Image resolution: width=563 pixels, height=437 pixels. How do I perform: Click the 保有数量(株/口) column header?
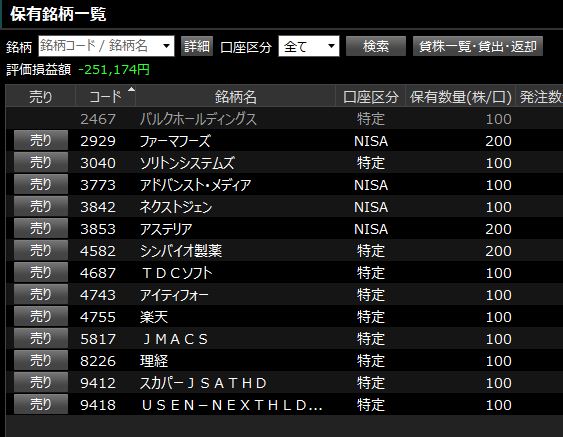click(x=461, y=96)
